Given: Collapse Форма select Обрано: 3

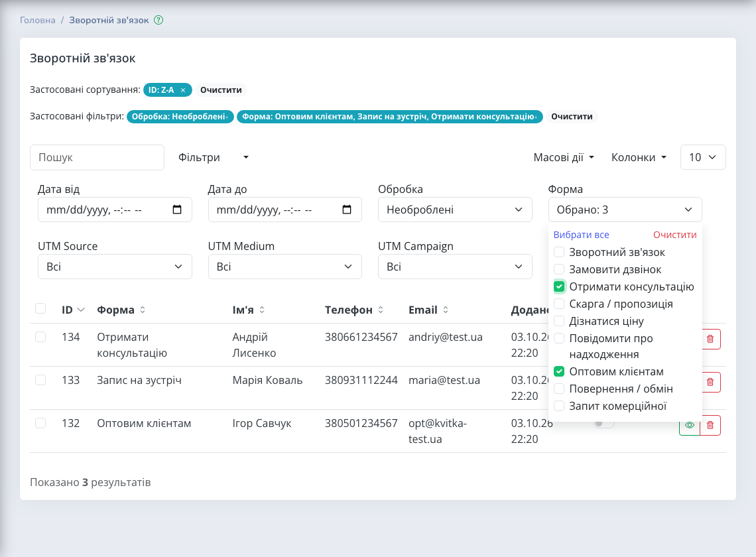Looking at the screenshot, I should [625, 210].
